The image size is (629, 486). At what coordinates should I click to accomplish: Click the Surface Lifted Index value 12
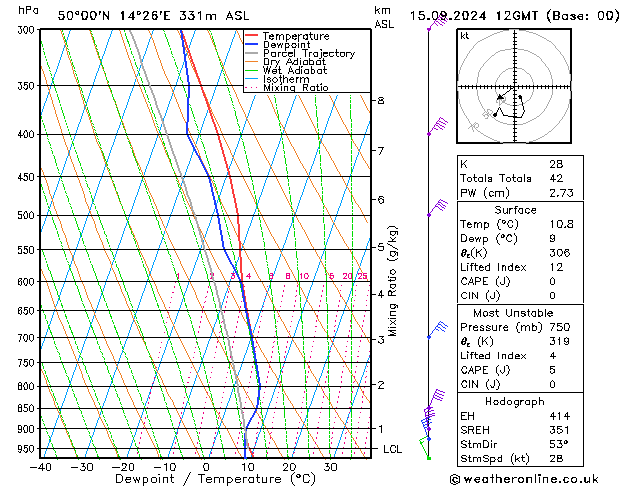coord(556,267)
